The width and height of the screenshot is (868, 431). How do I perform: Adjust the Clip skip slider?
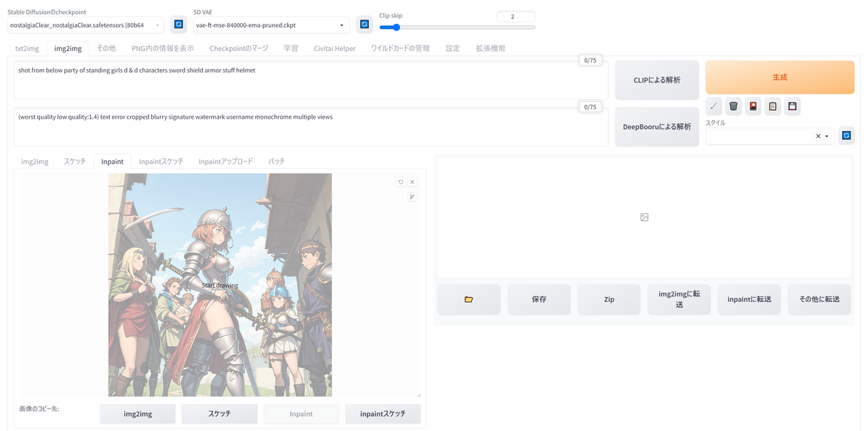click(457, 28)
